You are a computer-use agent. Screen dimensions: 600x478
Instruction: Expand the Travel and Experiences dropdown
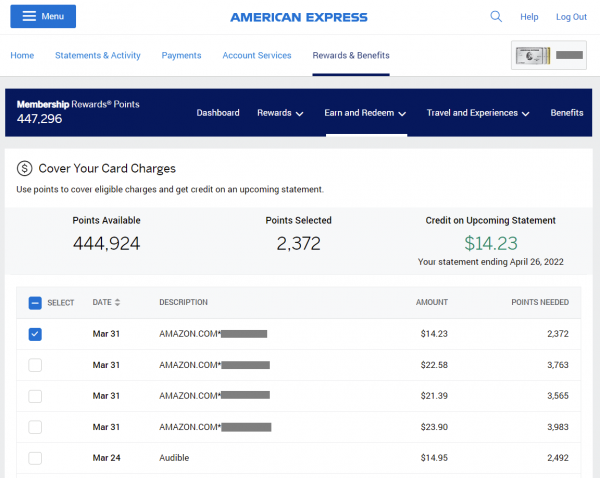click(x=478, y=113)
